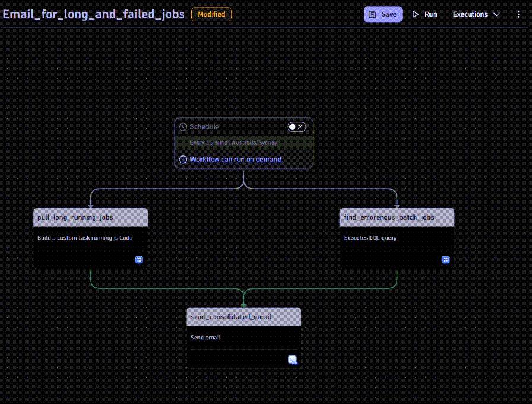This screenshot has width=532, height=404.
Task: Click the DQL query icon on find_errorenous_batch_jobs
Action: point(445,259)
